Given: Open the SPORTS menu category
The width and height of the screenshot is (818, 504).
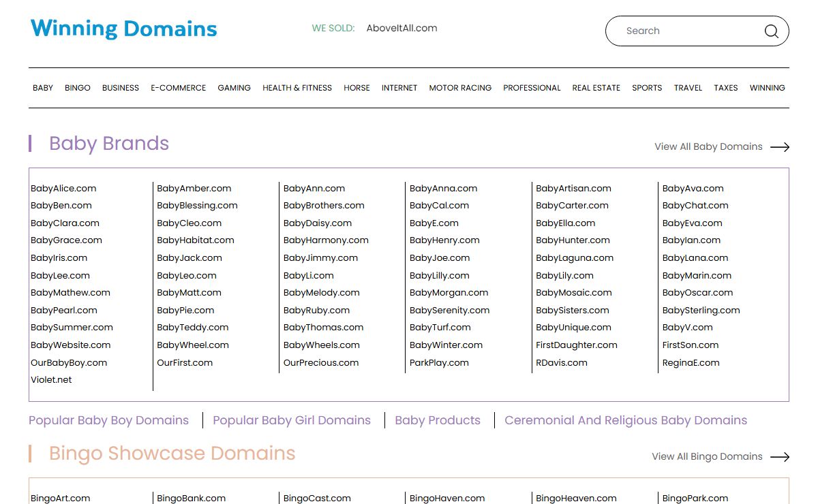Looking at the screenshot, I should pyautogui.click(x=647, y=88).
